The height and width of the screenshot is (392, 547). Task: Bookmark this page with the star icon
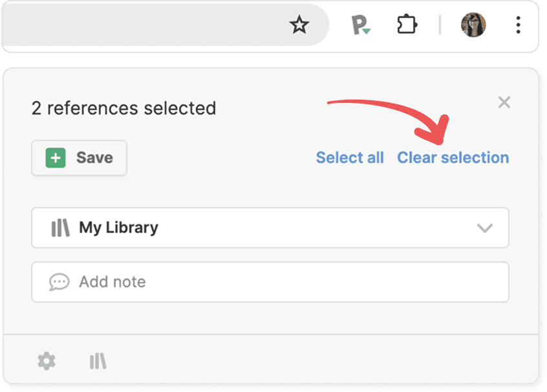tap(299, 25)
